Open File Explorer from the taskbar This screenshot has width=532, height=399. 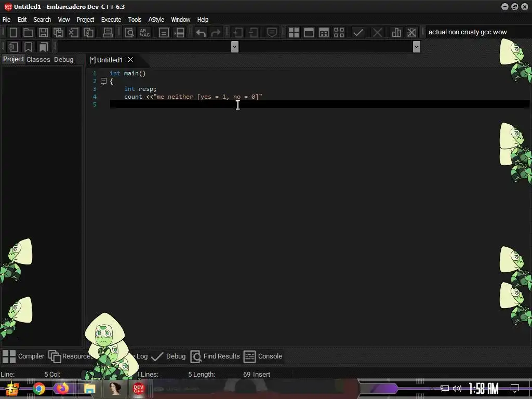pyautogui.click(x=89, y=389)
